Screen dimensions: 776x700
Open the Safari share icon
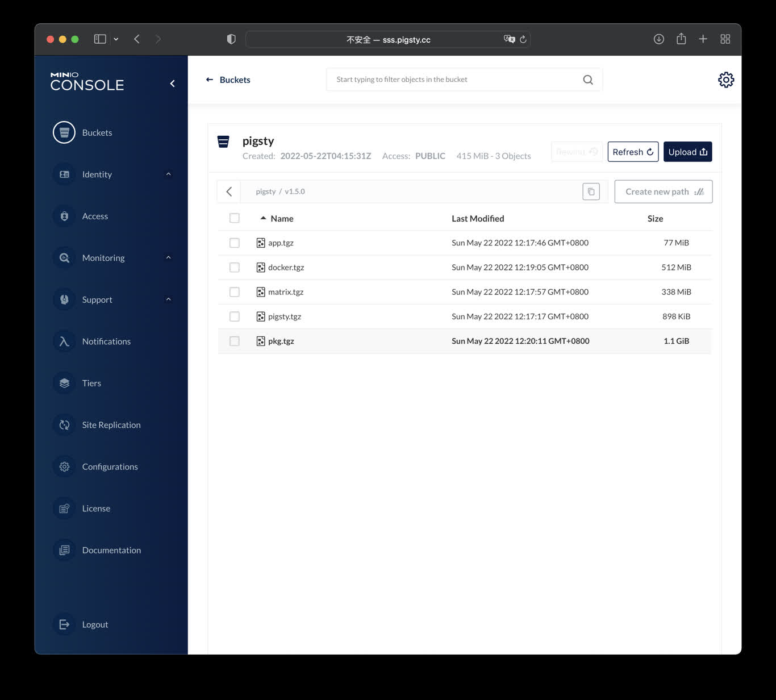(x=681, y=39)
